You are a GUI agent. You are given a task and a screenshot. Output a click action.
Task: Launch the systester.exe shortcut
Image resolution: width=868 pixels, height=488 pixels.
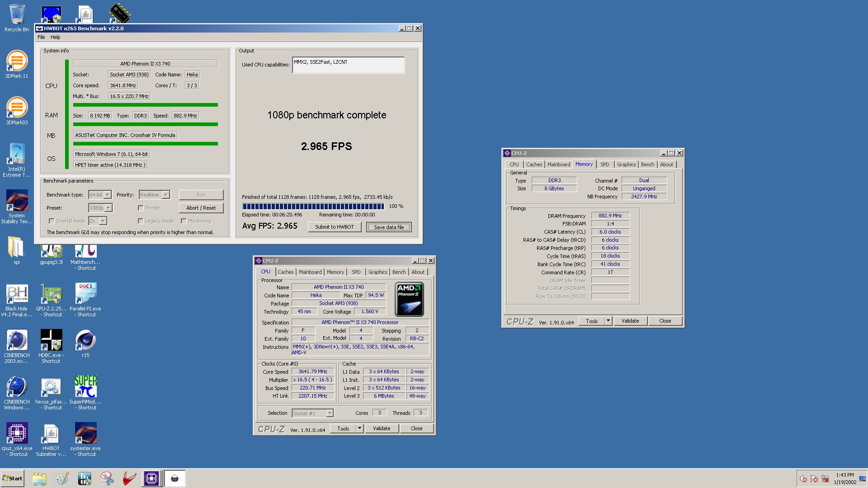coord(85,440)
